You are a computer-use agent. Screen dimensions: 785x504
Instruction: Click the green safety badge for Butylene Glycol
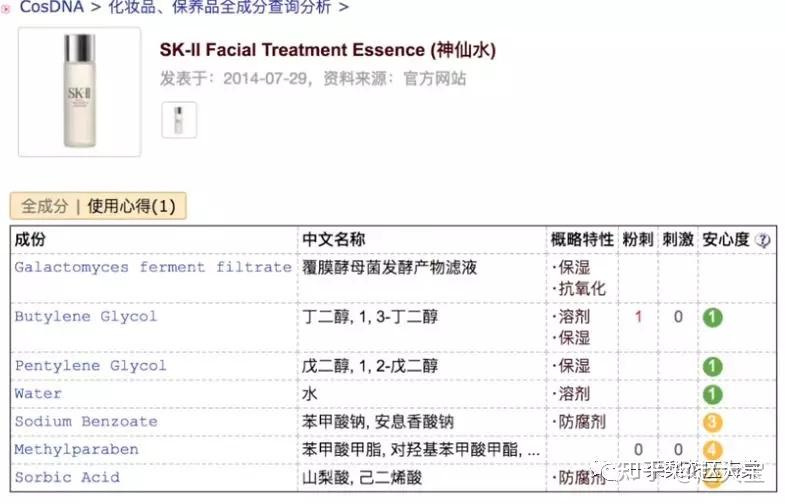point(712,317)
